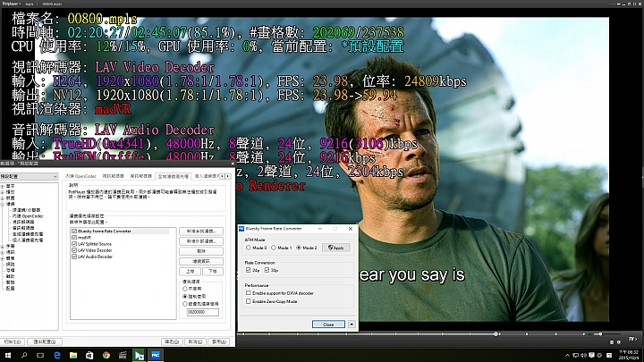644x362 pixels.
Task: Expand the Bluesky dialog up-arrow button
Action: pos(352,324)
